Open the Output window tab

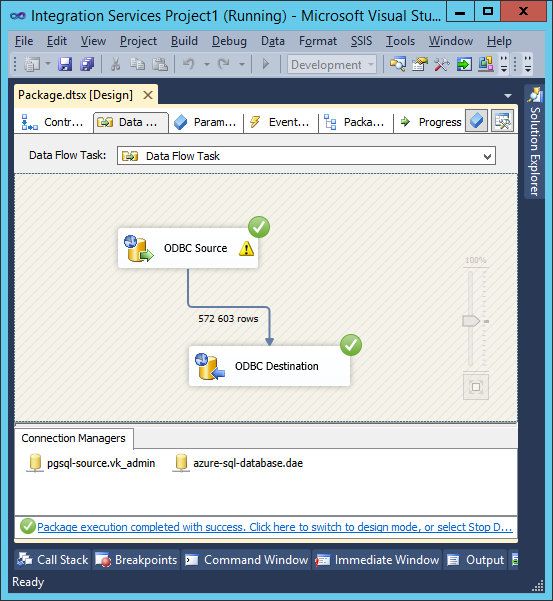[476, 560]
